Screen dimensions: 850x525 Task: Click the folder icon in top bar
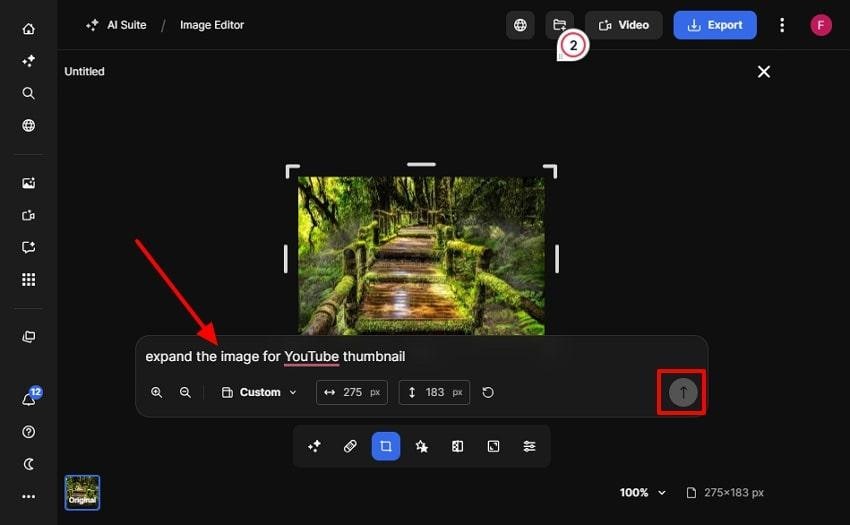point(559,25)
